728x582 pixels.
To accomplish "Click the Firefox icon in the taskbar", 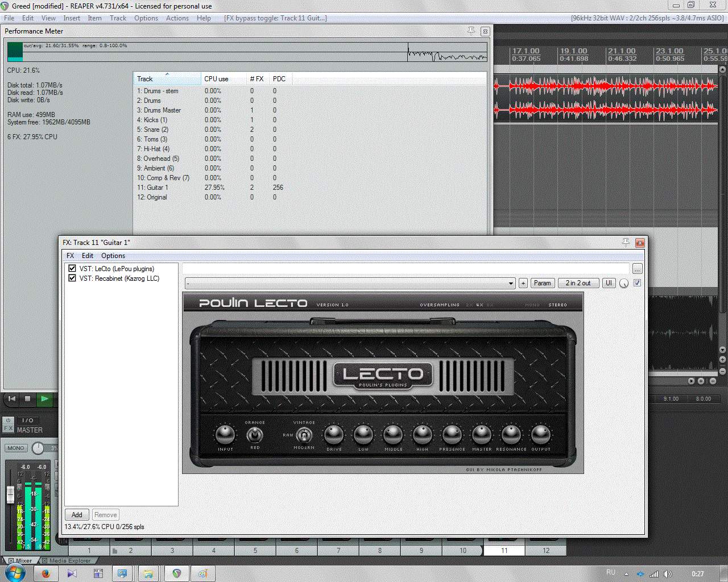I will click(x=45, y=573).
